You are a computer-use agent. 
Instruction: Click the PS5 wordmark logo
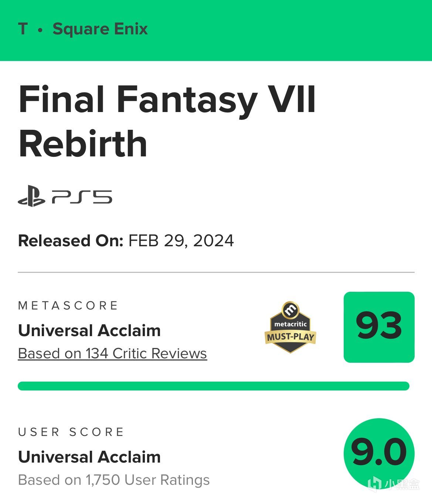click(82, 197)
